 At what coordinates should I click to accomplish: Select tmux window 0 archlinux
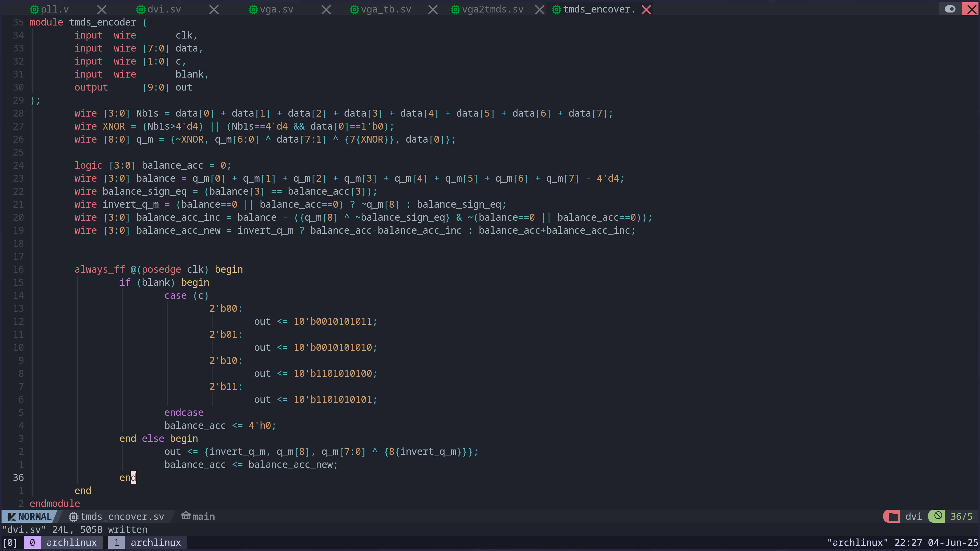[x=63, y=543]
